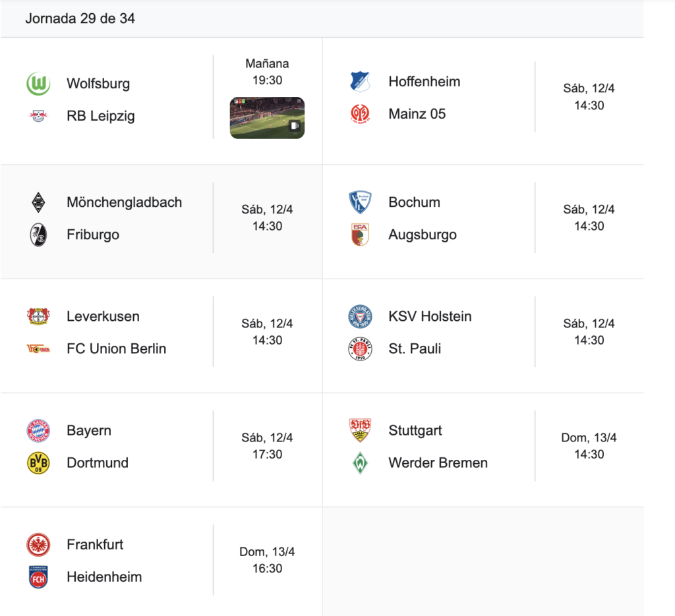Click the Werder Bremen diamond logo

(x=360, y=463)
